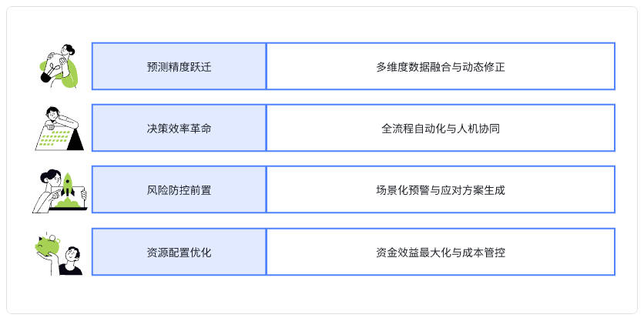Click the 场景化预警与应对方案生成 description box
The height and width of the screenshot is (318, 644).
[441, 189]
